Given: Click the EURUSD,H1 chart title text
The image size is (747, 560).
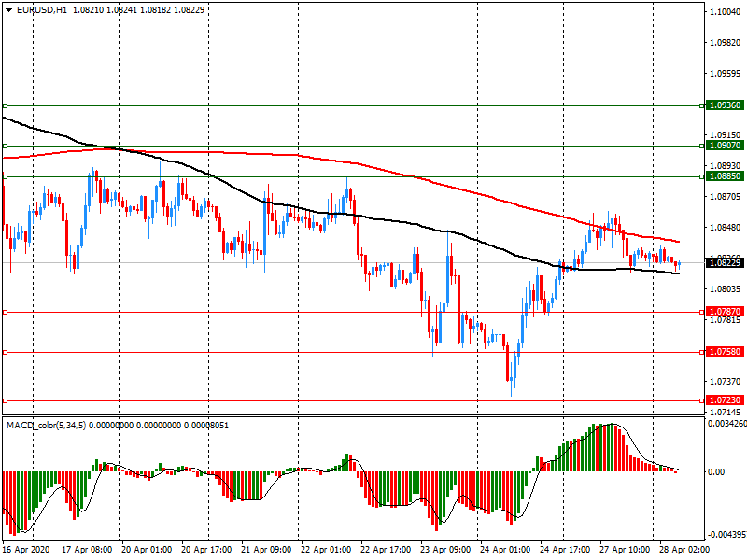Looking at the screenshot, I should coord(42,10).
